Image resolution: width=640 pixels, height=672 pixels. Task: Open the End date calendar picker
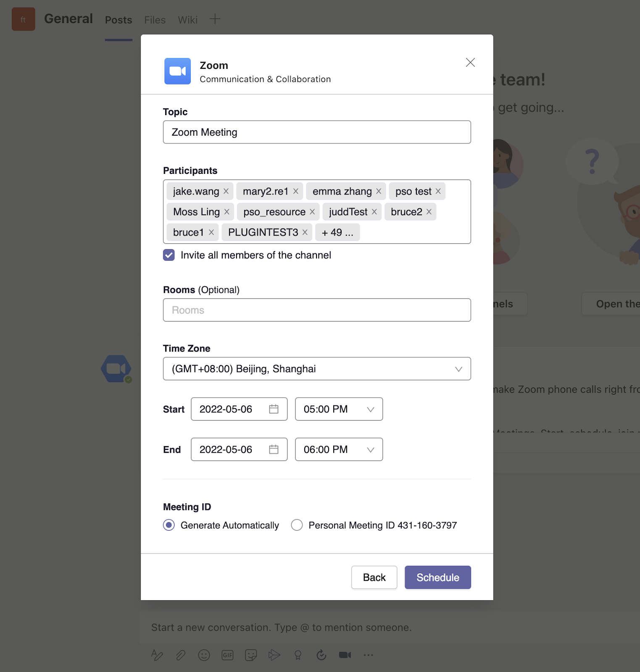274,449
